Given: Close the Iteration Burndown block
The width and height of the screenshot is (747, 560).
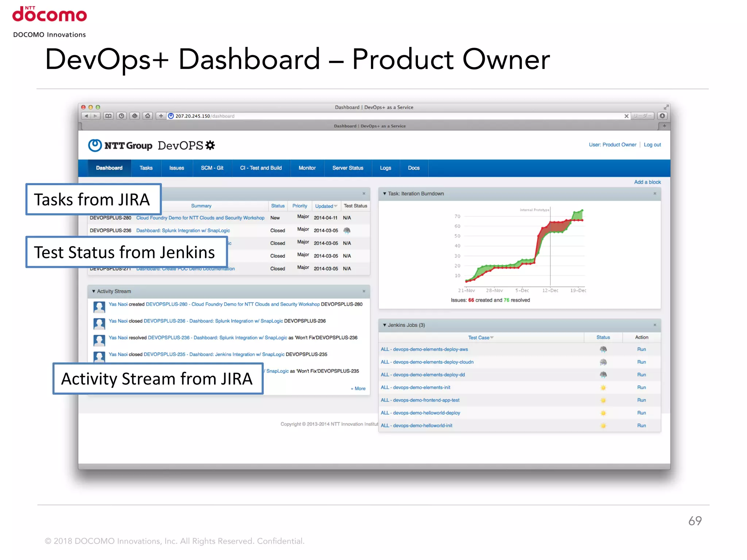Looking at the screenshot, I should (655, 194).
